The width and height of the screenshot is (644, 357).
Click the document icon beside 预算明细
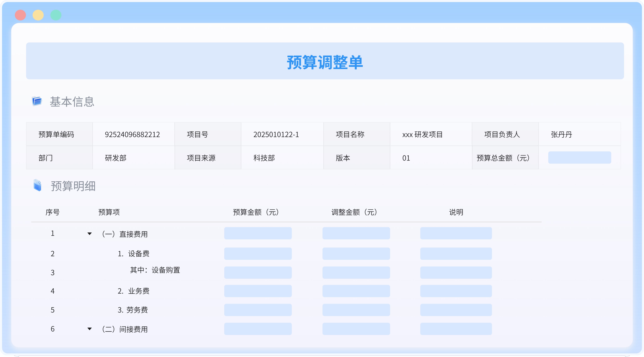[x=37, y=185]
